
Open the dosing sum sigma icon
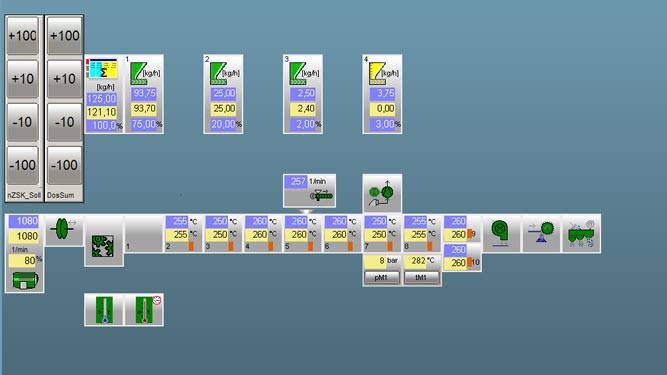click(x=102, y=69)
